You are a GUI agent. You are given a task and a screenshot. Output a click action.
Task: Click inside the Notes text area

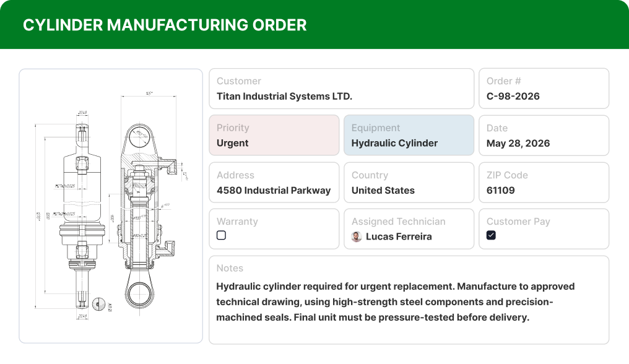pos(409,300)
